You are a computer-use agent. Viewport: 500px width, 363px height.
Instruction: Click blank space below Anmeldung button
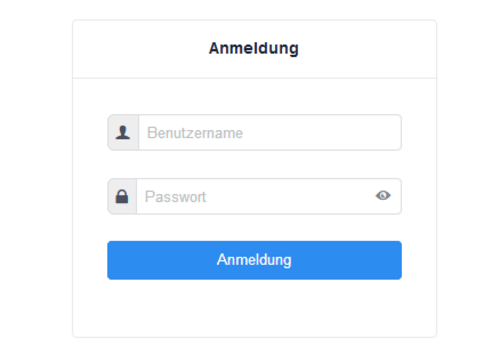pos(254,308)
